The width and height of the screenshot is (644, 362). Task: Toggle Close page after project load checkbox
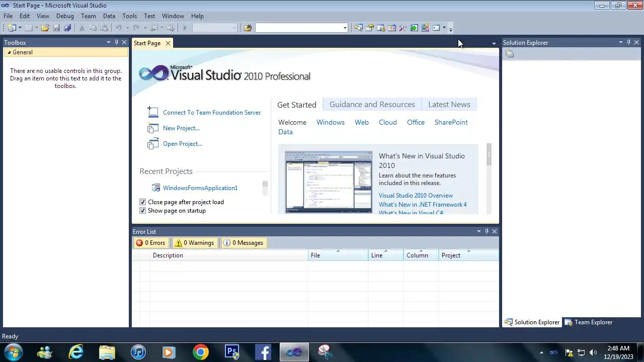[142, 202]
